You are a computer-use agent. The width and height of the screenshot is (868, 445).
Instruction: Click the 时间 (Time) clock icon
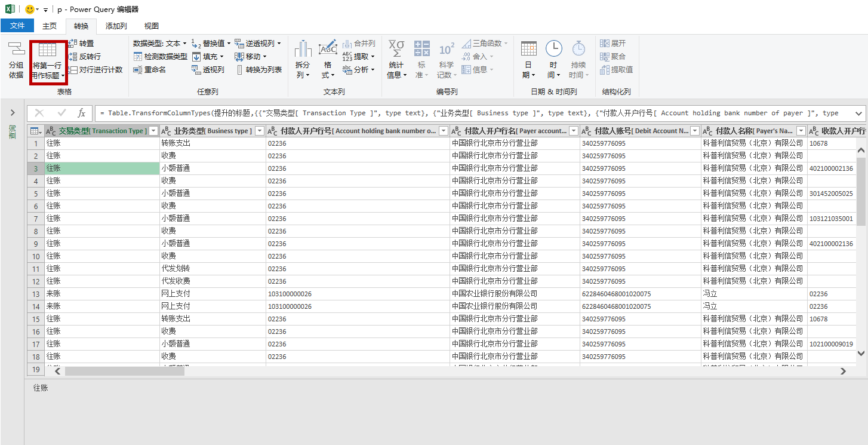tap(554, 49)
